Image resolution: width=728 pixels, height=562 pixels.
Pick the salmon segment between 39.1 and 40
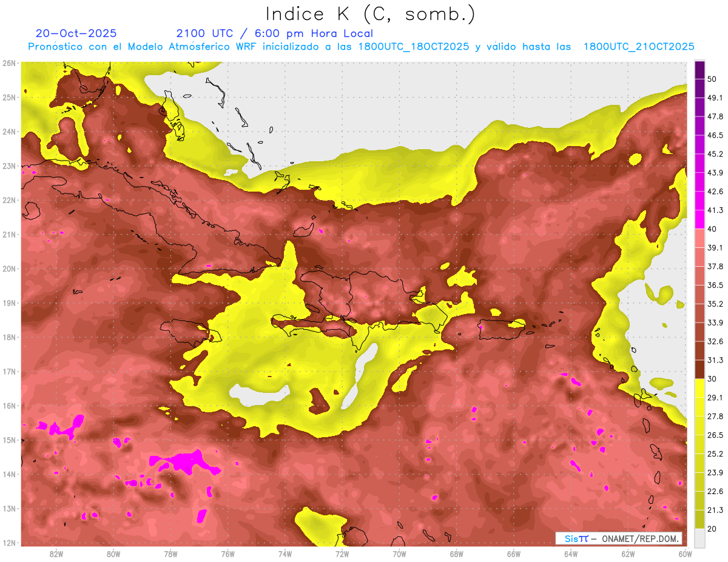coord(699,238)
